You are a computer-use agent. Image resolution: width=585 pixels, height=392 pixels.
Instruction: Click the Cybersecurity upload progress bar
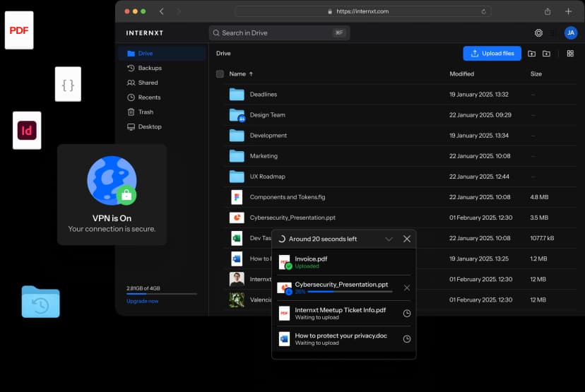[350, 292]
